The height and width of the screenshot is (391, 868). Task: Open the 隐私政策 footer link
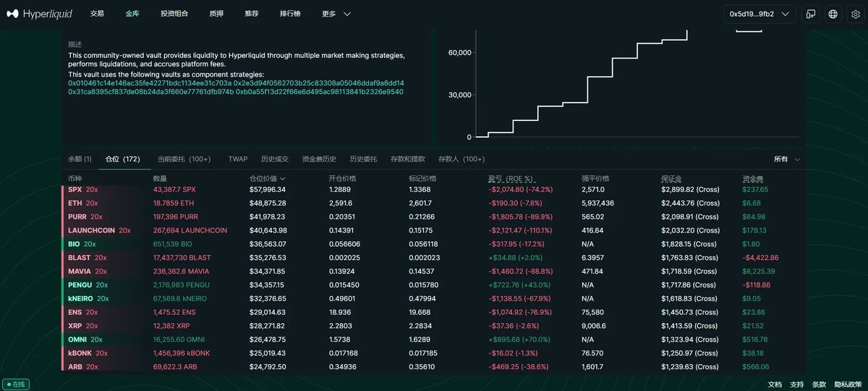tap(848, 384)
